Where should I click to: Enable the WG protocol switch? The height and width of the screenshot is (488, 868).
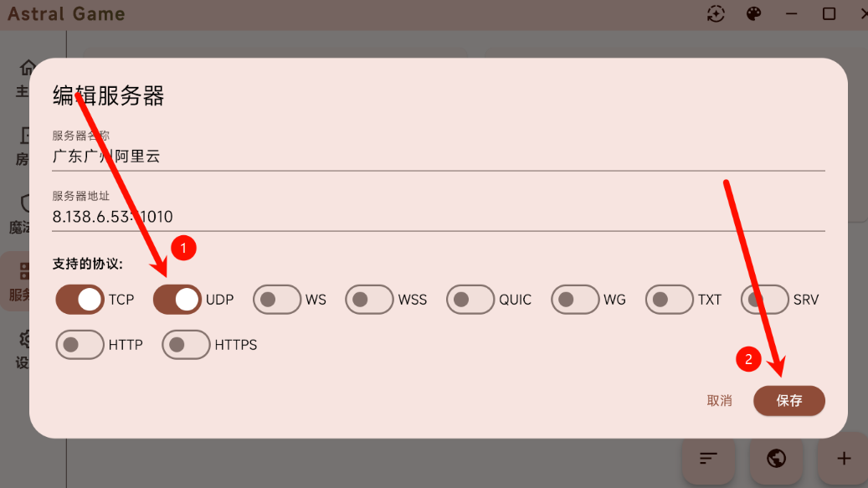[x=574, y=300]
